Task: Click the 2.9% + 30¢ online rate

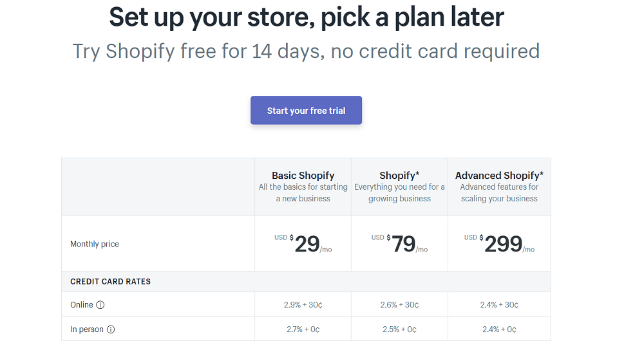Action: coord(303,305)
